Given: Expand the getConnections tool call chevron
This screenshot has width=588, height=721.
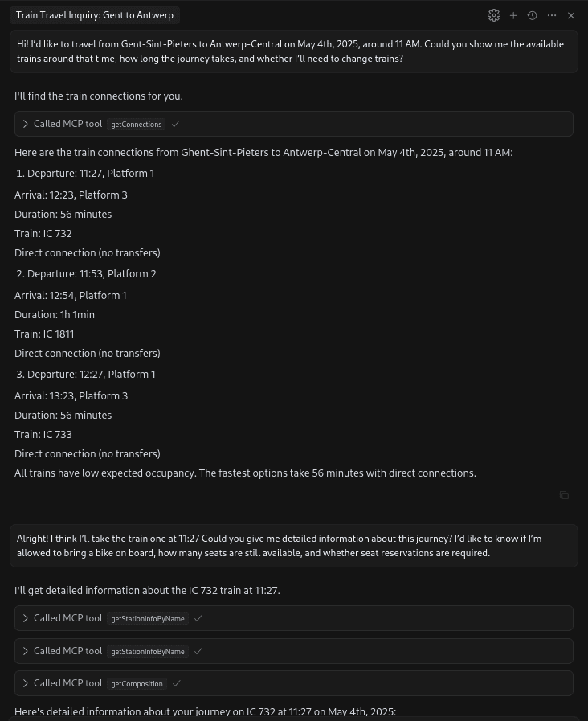Looking at the screenshot, I should tap(26, 124).
